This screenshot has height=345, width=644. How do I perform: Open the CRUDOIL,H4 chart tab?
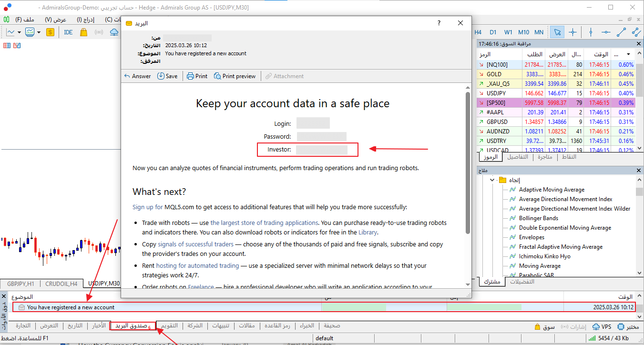pos(61,284)
